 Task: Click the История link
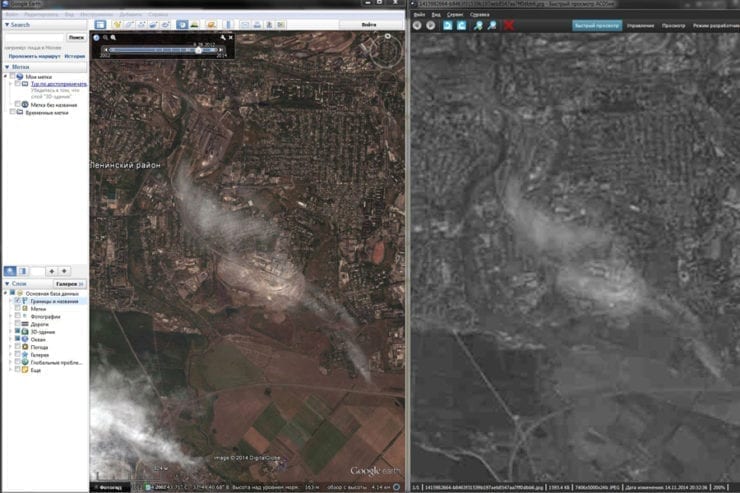pyautogui.click(x=75, y=56)
